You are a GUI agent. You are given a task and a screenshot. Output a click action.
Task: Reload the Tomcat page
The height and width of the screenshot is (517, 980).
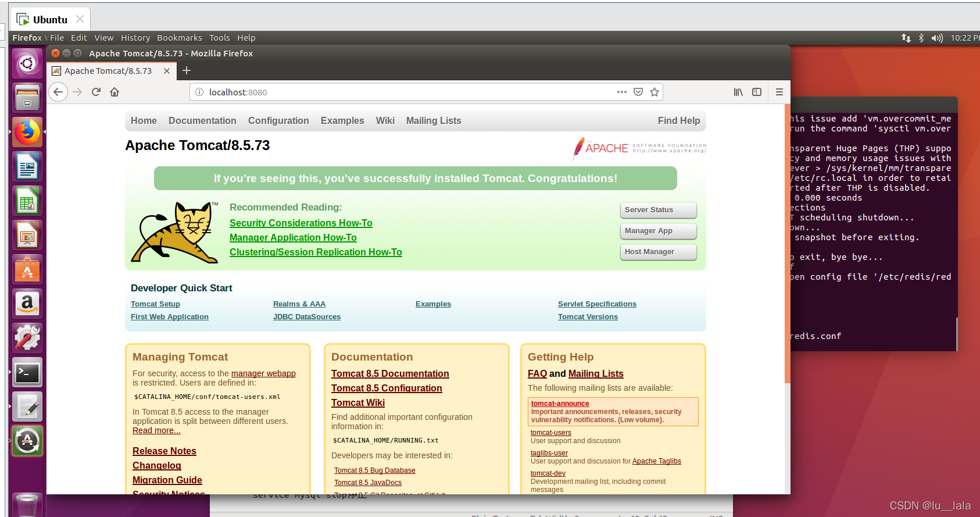(96, 92)
